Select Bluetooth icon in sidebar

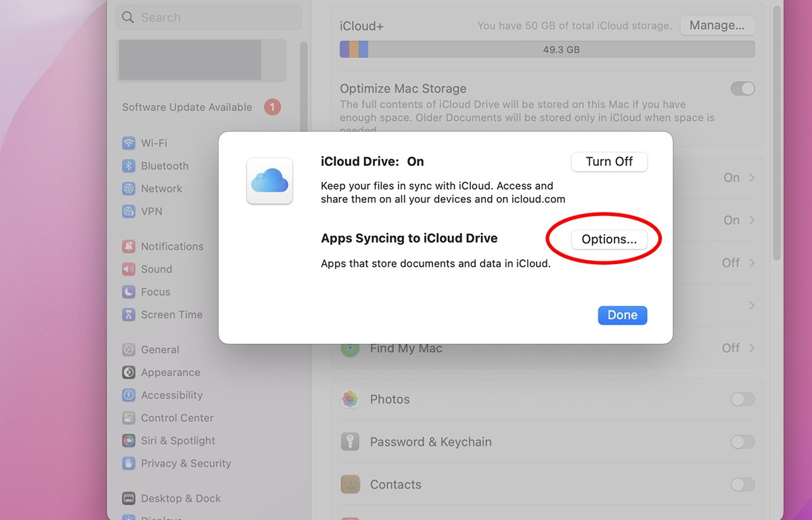point(129,166)
